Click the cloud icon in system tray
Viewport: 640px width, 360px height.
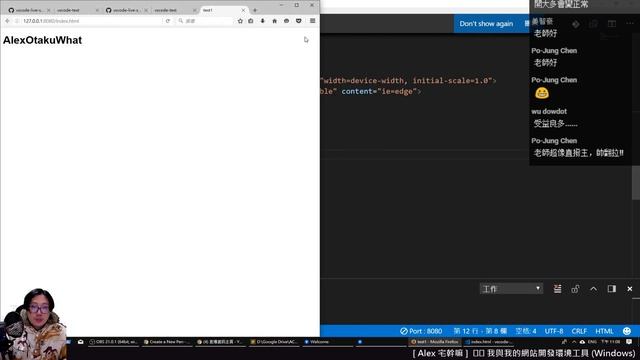(582, 342)
